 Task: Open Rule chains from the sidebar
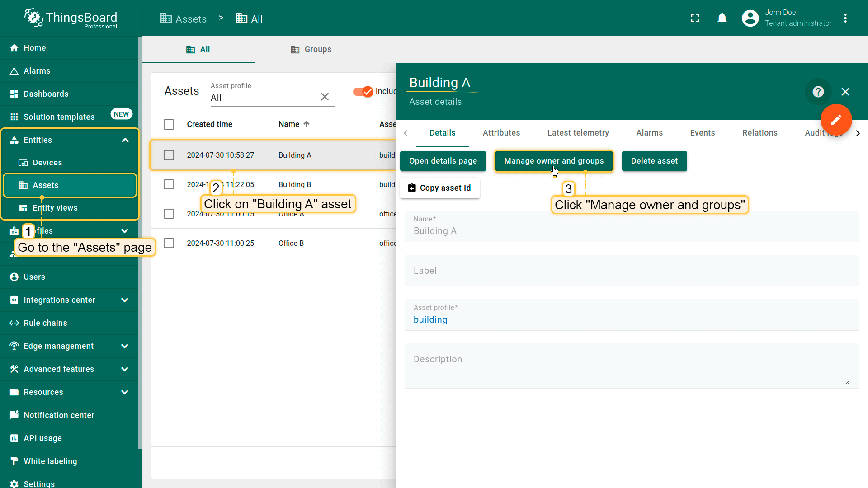tap(45, 323)
